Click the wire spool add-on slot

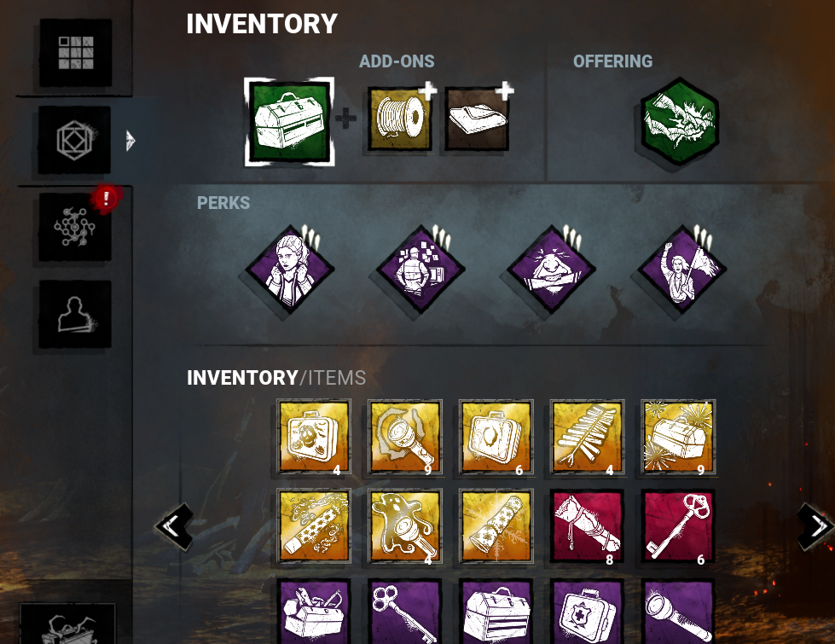tap(400, 119)
